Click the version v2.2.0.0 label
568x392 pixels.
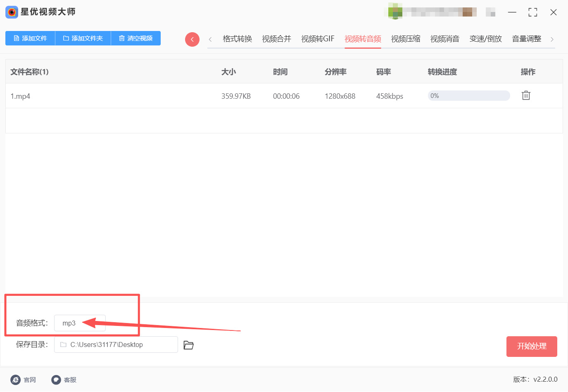coord(535,379)
